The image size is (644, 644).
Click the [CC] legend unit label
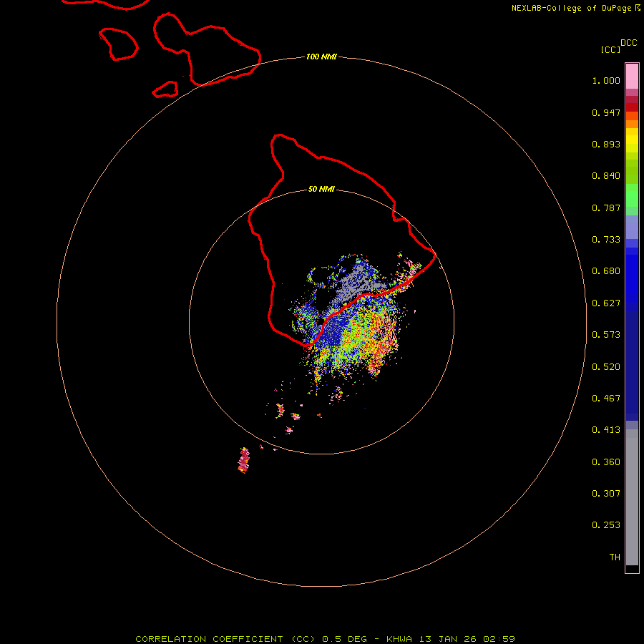(x=610, y=49)
